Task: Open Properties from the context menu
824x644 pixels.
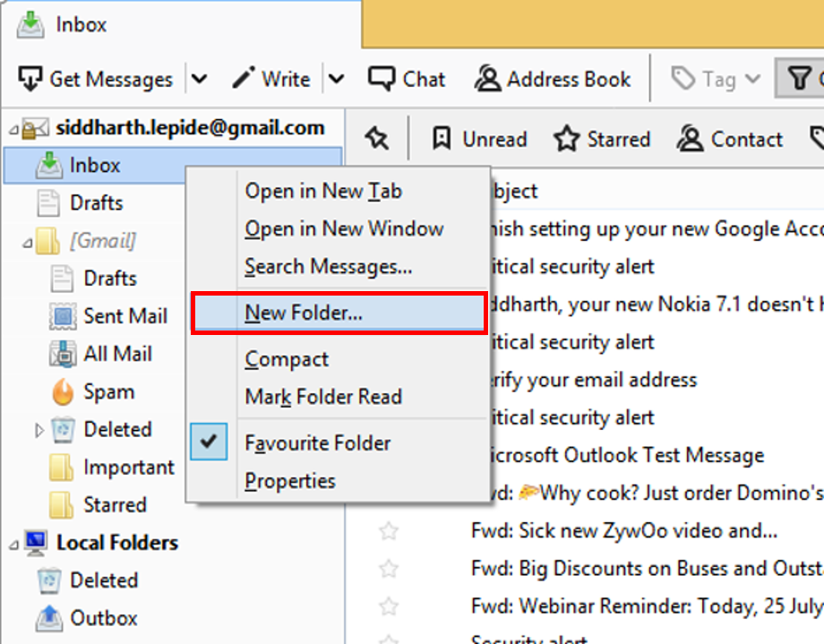Action: pos(338,481)
